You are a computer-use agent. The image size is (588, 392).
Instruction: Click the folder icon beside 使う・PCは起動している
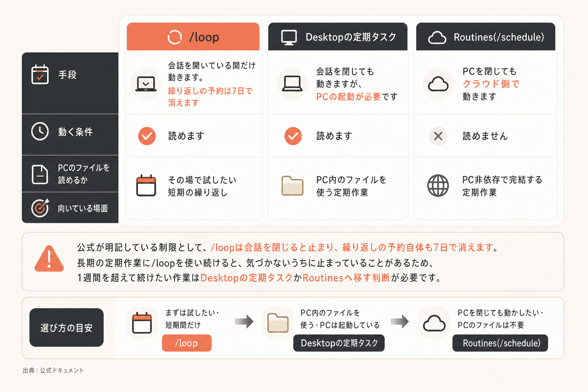coord(278,323)
